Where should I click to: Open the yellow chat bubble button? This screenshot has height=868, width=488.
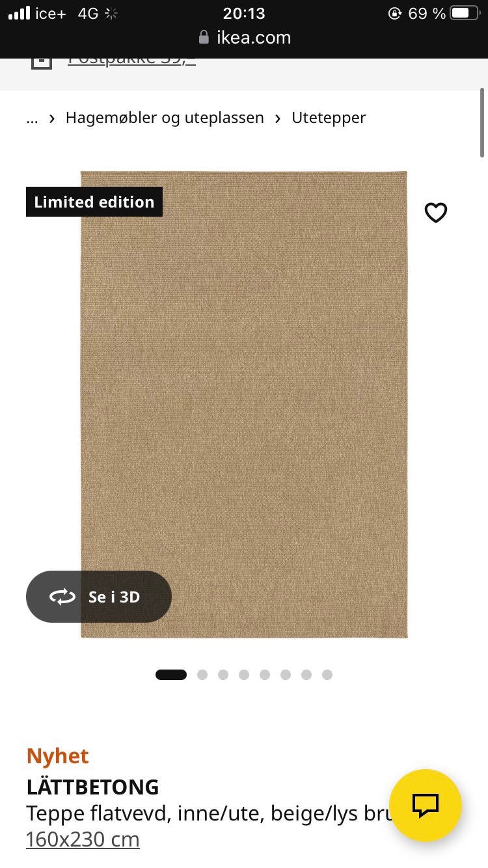coord(426,806)
